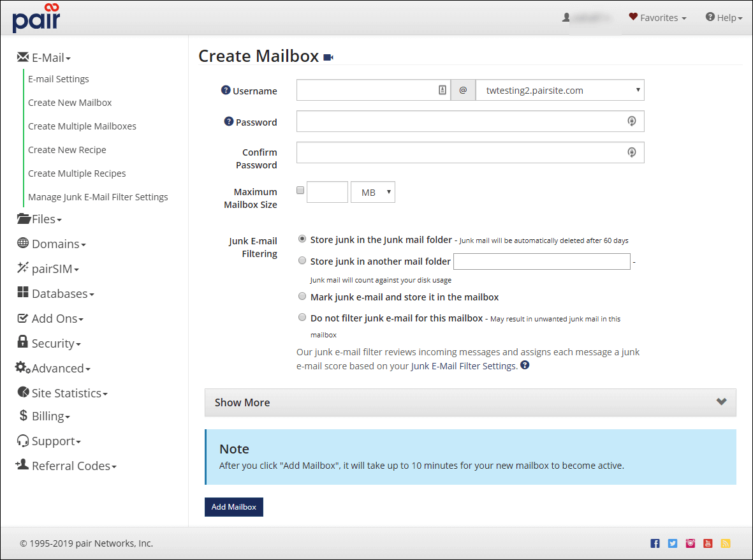
Task: Click the Maximum Mailbox Size number field
Action: point(328,192)
